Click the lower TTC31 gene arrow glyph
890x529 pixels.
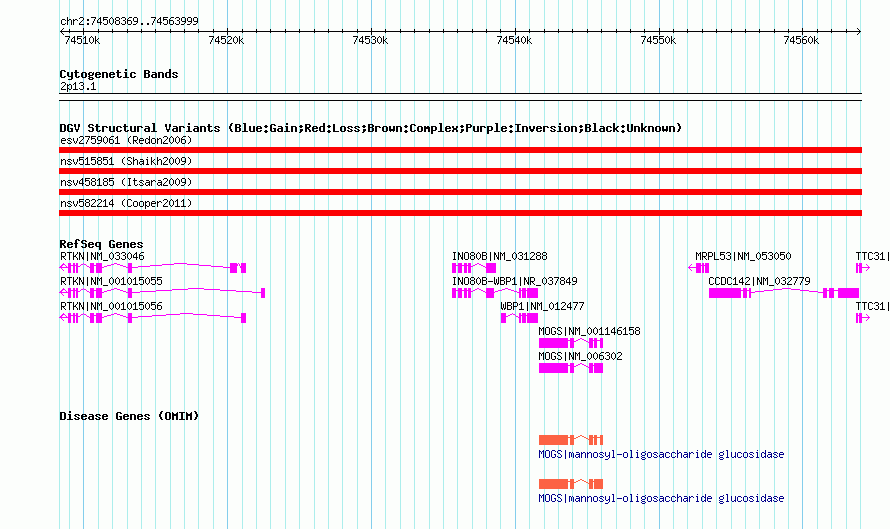coord(863,318)
